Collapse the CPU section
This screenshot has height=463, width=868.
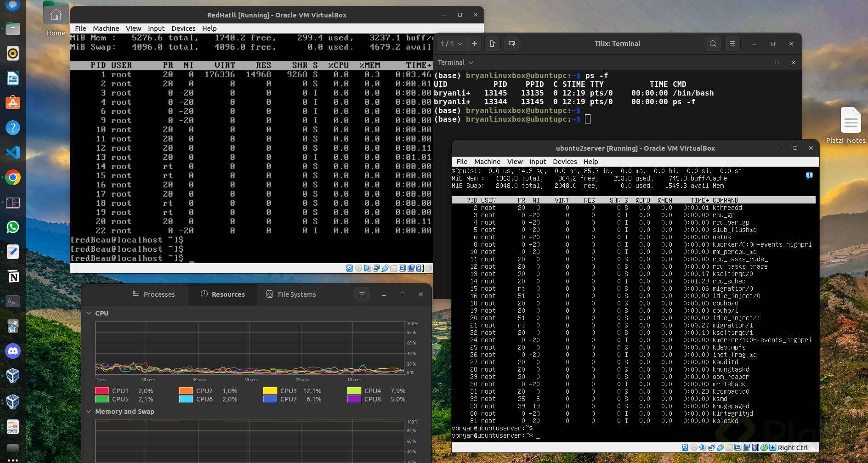tap(89, 313)
